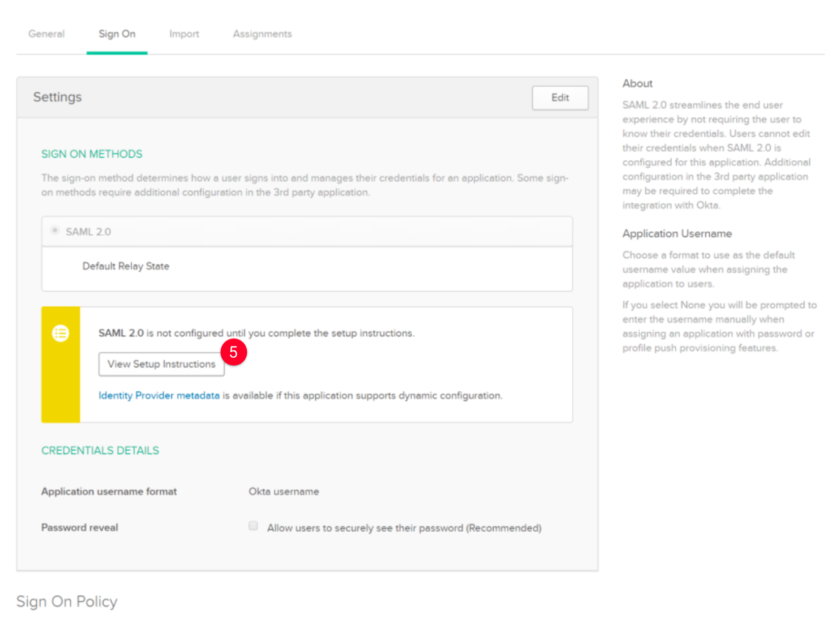Select the SAML 2.0 radio button
This screenshot has width=840, height=632.
click(55, 230)
